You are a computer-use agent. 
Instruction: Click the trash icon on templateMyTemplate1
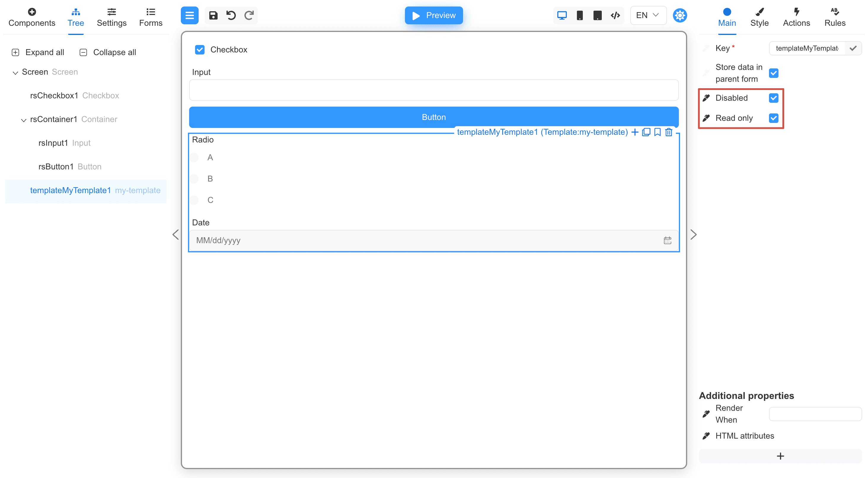(x=669, y=132)
